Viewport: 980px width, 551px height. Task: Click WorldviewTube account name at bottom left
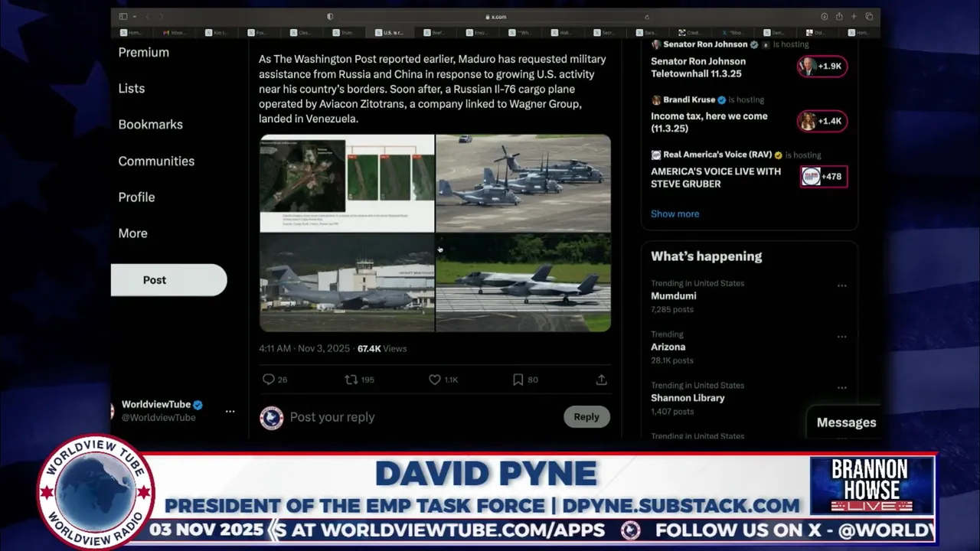coord(156,405)
